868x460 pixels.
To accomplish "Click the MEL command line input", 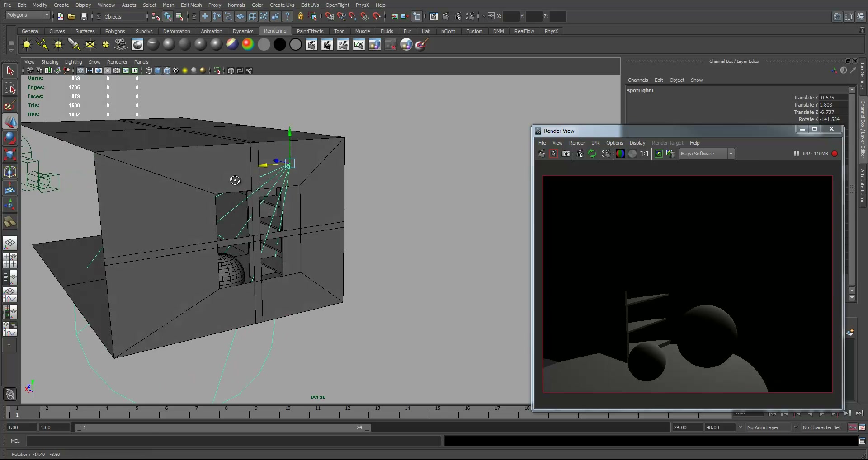I will (233, 441).
